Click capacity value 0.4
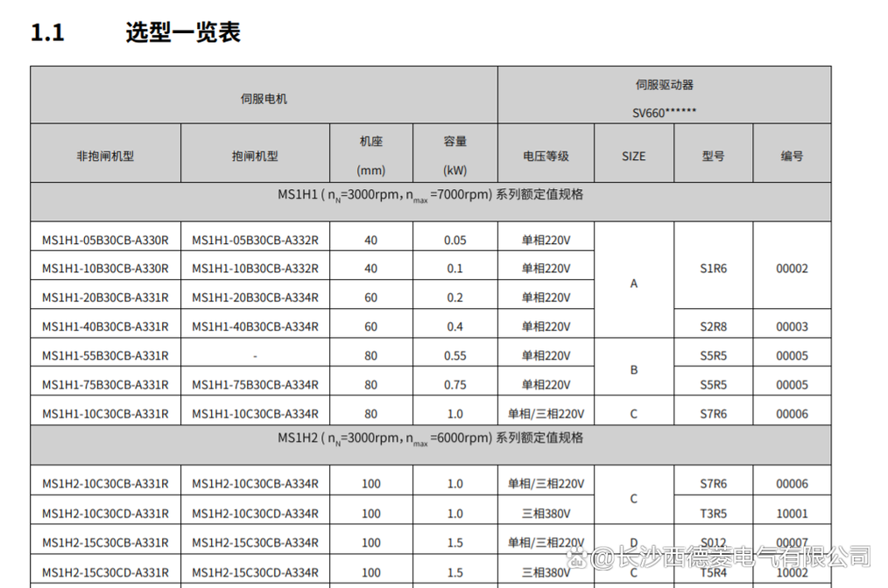This screenshot has width=888, height=588. coord(455,326)
